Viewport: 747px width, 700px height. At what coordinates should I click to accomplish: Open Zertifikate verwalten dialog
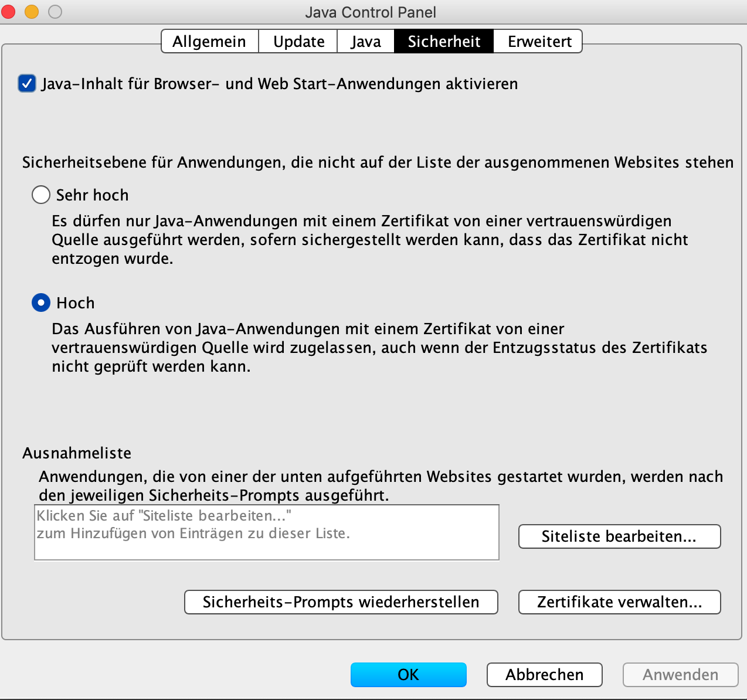[619, 602]
